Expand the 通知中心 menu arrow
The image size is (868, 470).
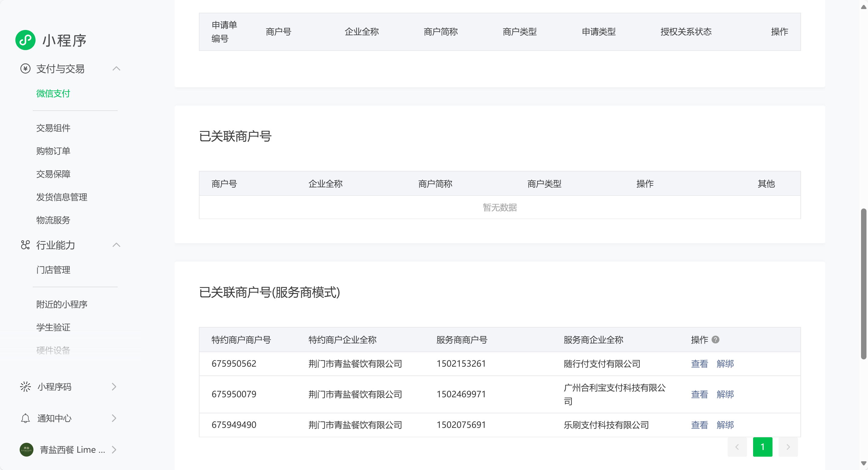point(114,418)
